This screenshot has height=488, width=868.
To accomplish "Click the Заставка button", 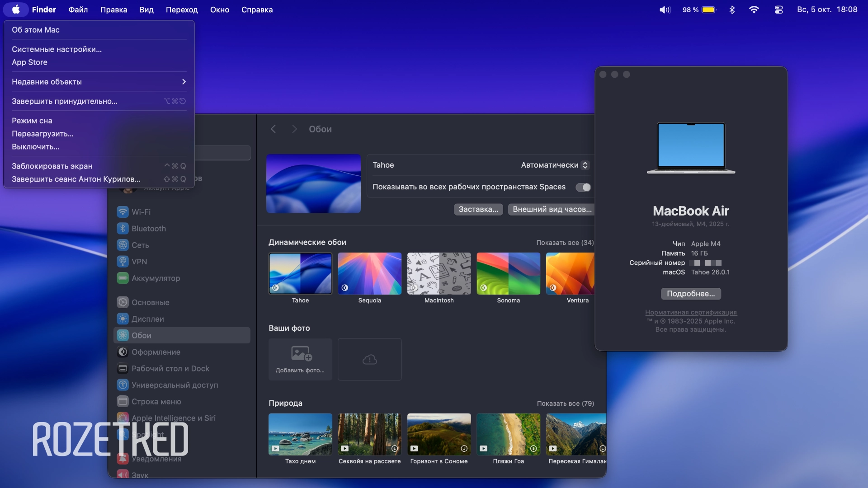I will click(x=478, y=209).
